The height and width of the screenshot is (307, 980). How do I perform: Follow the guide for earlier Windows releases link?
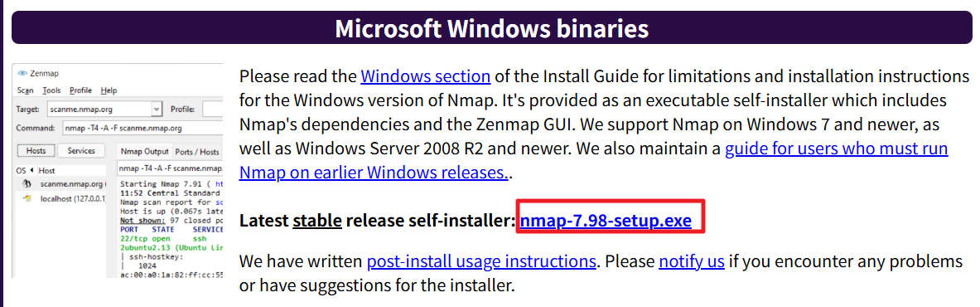tap(593, 160)
